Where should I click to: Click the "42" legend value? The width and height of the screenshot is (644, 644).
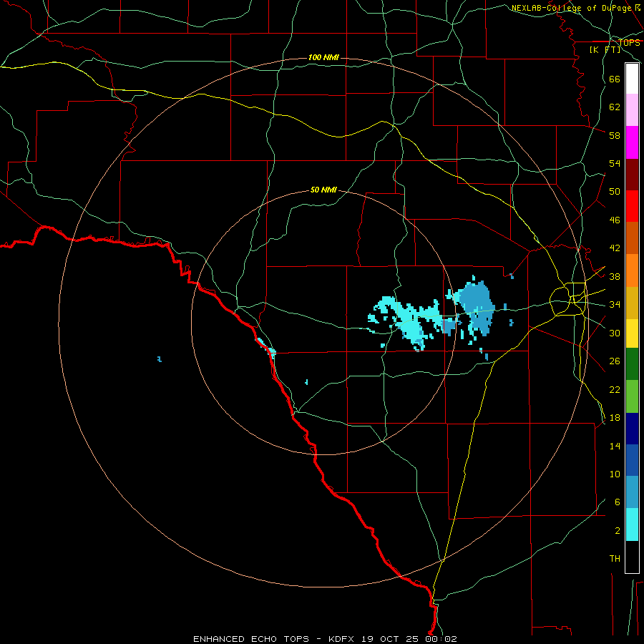coord(615,248)
